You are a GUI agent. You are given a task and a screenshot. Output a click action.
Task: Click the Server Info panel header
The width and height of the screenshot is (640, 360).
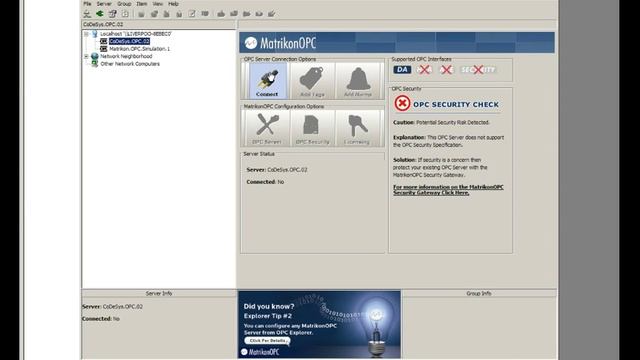point(159,293)
